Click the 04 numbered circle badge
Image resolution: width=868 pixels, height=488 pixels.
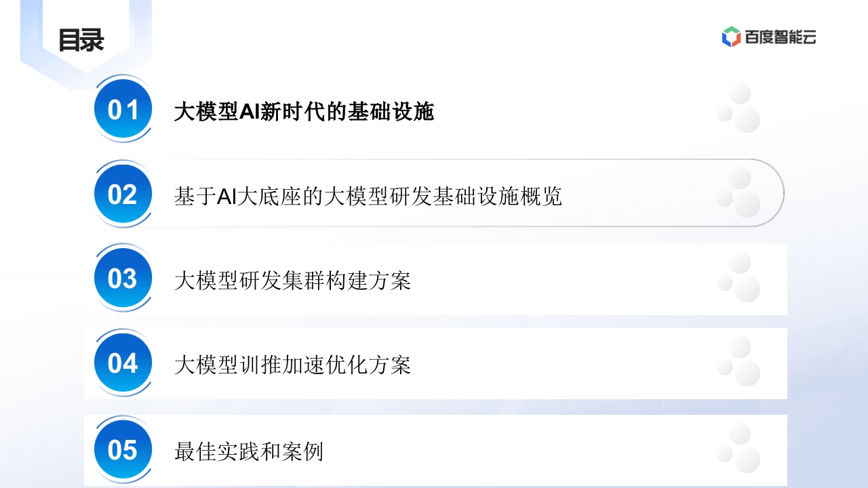[x=123, y=363]
